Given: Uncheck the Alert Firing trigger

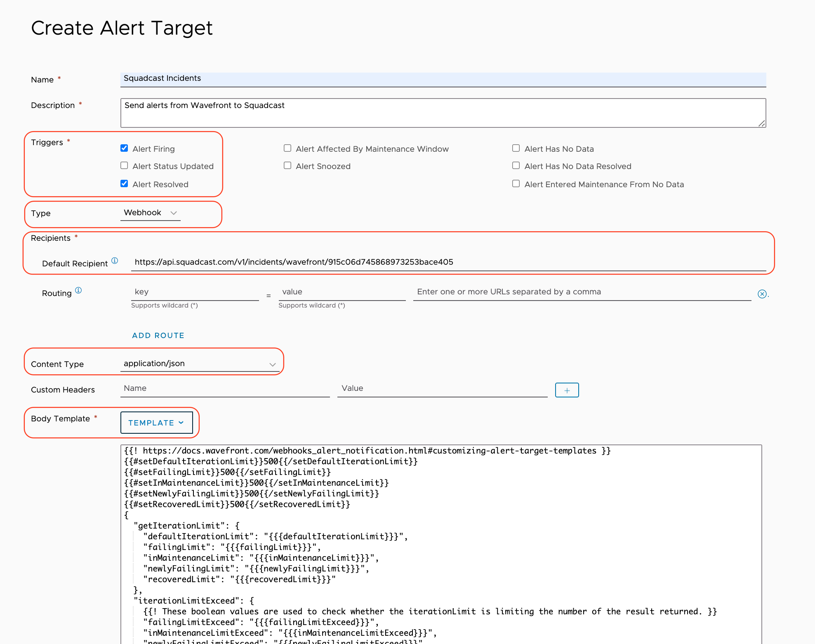Looking at the screenshot, I should tap(124, 148).
